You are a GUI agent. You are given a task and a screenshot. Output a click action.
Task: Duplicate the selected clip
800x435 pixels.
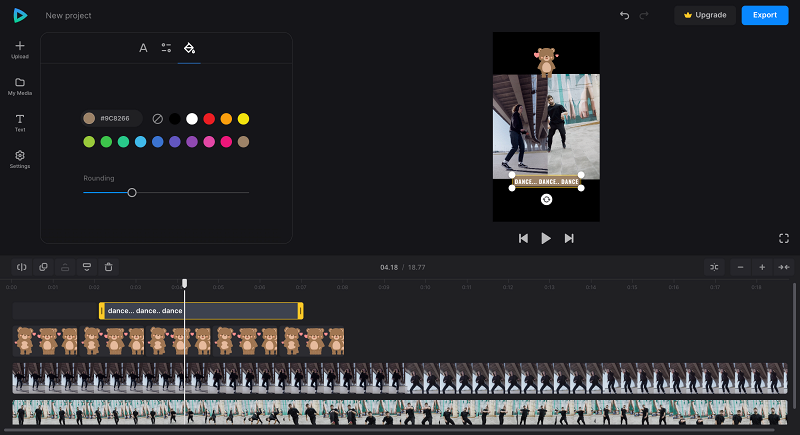pyautogui.click(x=43, y=267)
